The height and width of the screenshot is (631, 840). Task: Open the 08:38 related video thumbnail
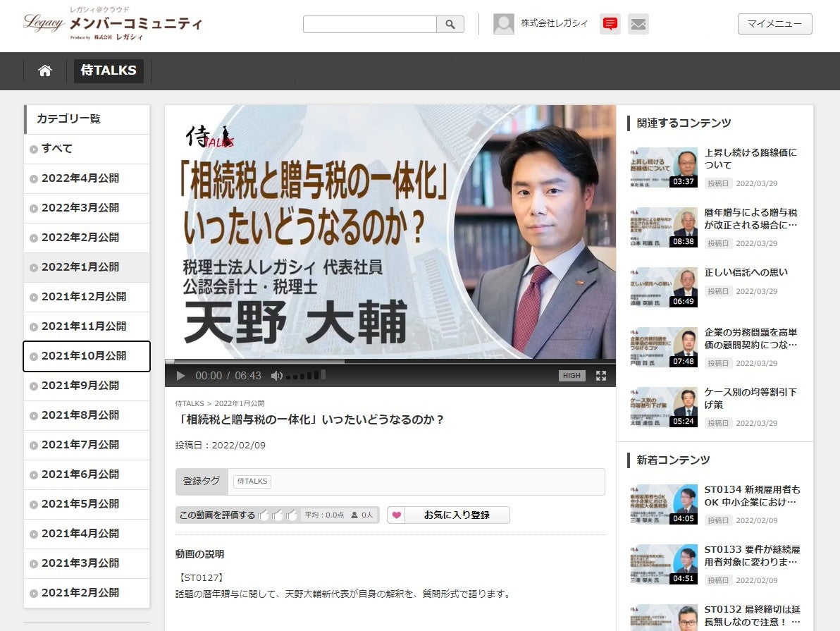pyautogui.click(x=664, y=227)
